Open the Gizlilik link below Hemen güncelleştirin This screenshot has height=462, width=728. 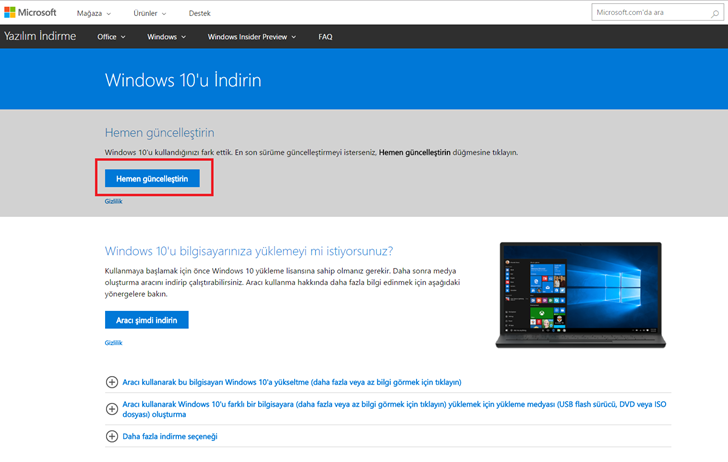click(x=114, y=201)
